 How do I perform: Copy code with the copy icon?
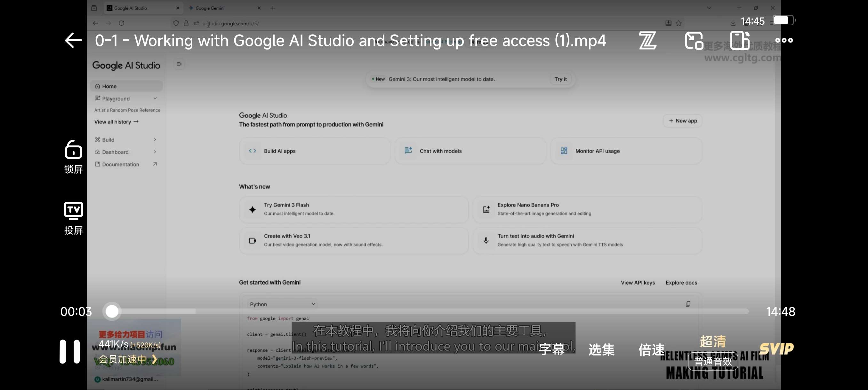(688, 304)
